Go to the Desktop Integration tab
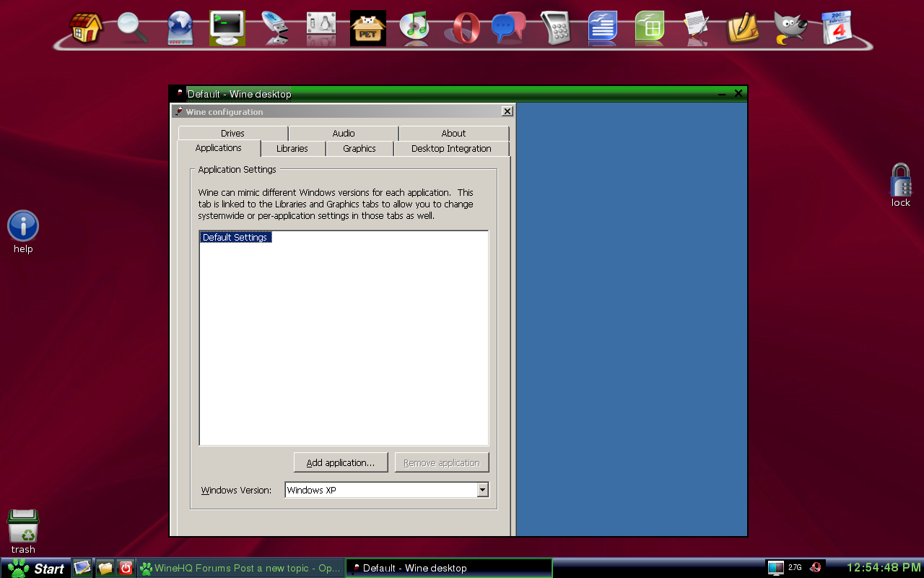The image size is (924, 578). coord(451,149)
